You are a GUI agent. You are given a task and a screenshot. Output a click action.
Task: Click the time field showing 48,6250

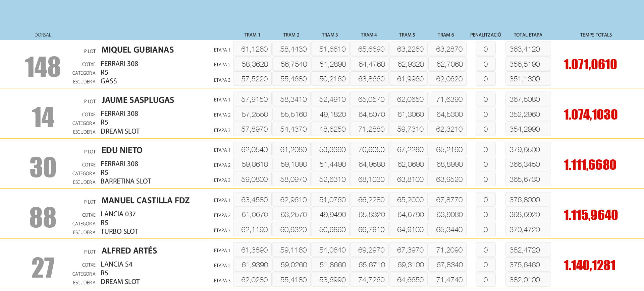coord(332,129)
